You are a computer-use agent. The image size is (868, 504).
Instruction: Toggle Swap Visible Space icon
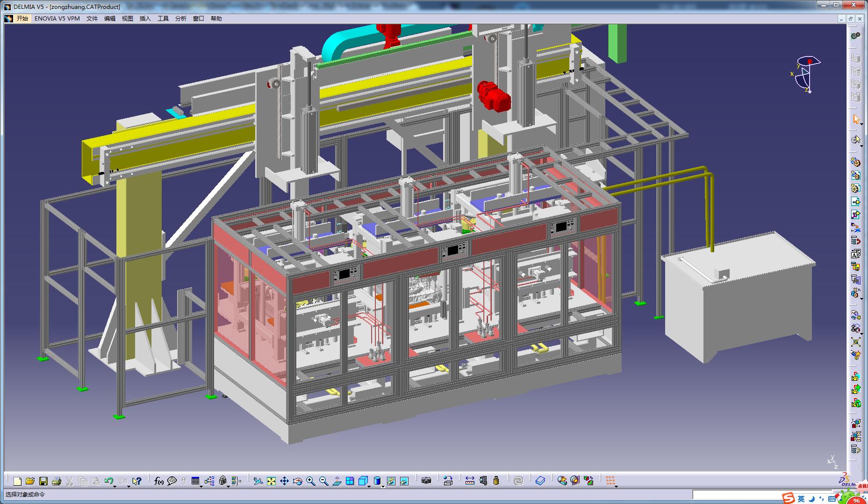[404, 481]
